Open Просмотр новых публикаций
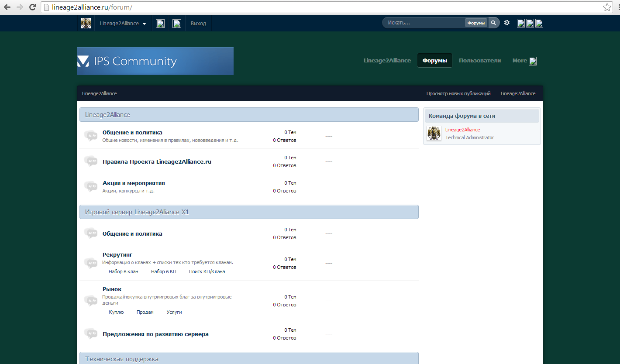The width and height of the screenshot is (620, 364). 458,93
